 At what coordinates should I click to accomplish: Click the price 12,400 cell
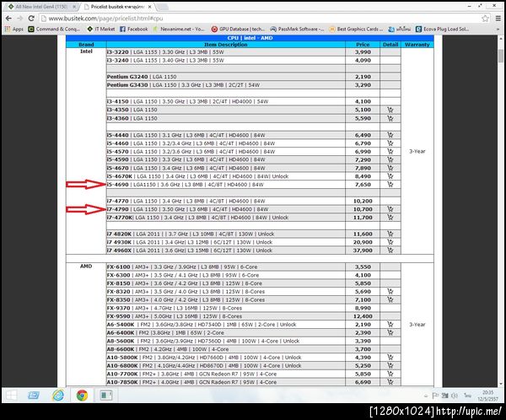click(x=363, y=316)
